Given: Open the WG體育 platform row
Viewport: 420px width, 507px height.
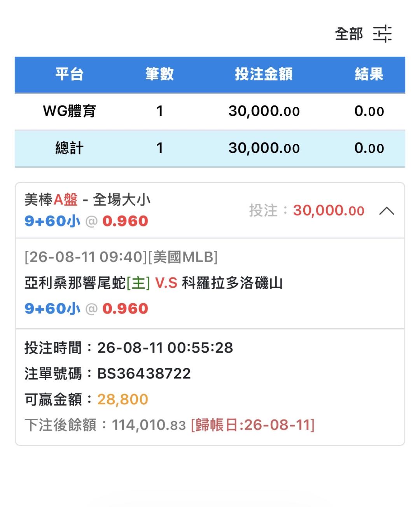Looking at the screenshot, I should tap(210, 111).
